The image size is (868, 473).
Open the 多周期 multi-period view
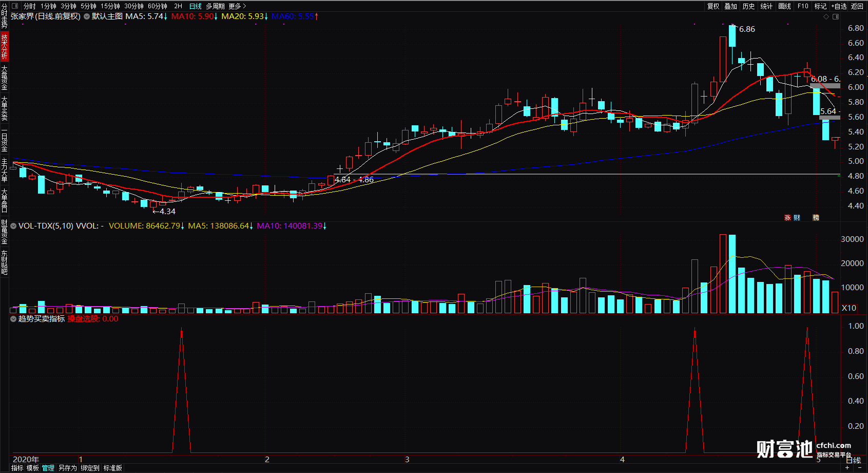click(216, 6)
